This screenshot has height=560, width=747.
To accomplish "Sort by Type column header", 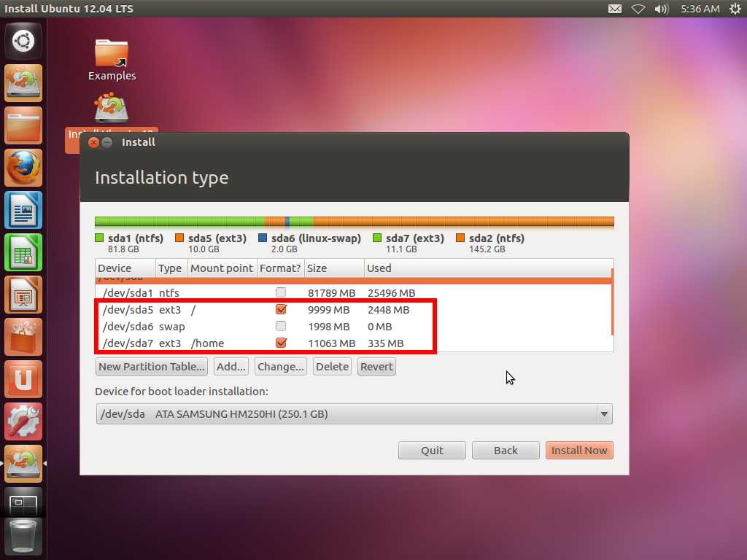I will pos(171,268).
